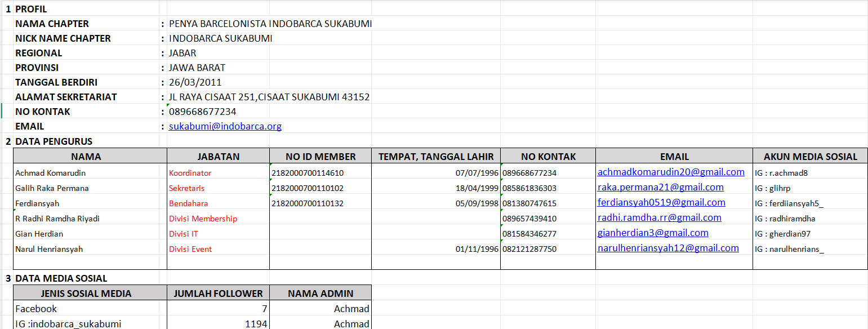
Task: Select the NAMA ADMIN header
Action: [321, 293]
